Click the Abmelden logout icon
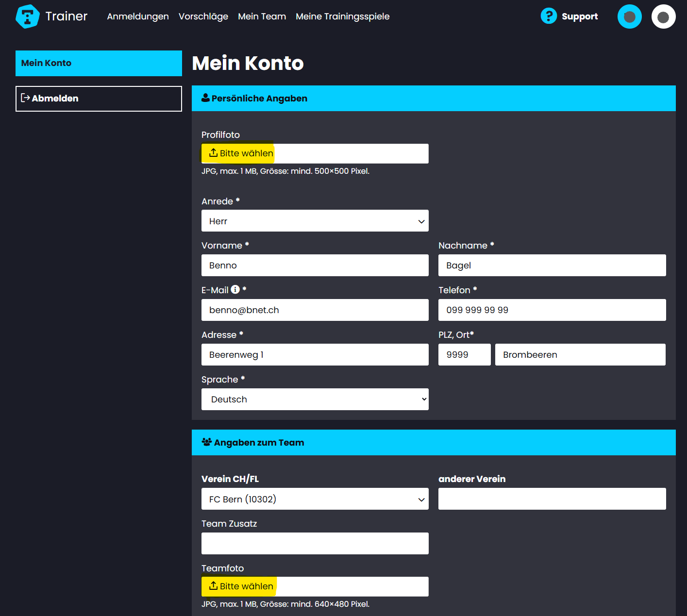Image resolution: width=687 pixels, height=616 pixels. pyautogui.click(x=26, y=98)
